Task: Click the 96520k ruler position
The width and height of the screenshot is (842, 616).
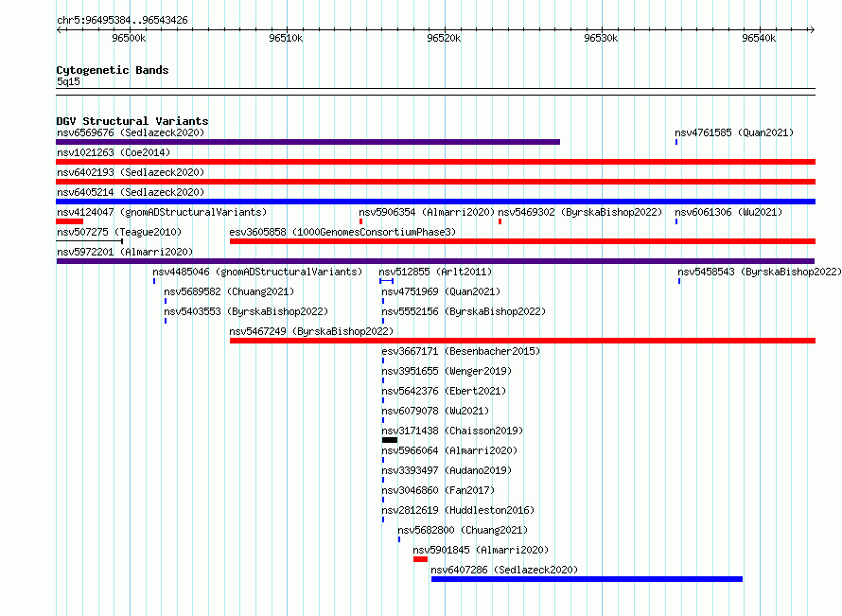Action: click(x=444, y=38)
